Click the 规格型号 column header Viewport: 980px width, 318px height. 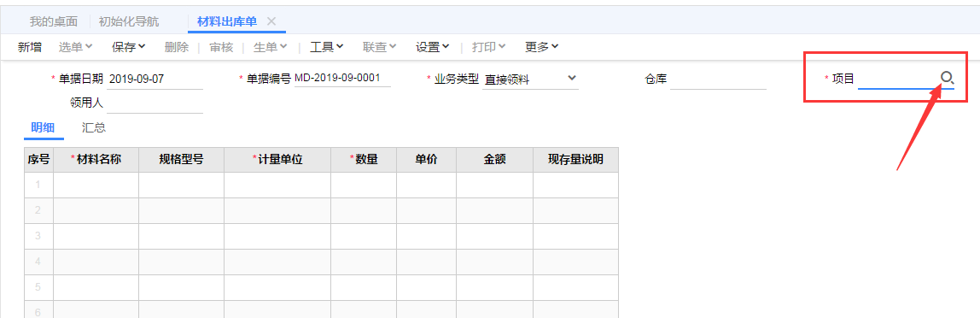[181, 160]
